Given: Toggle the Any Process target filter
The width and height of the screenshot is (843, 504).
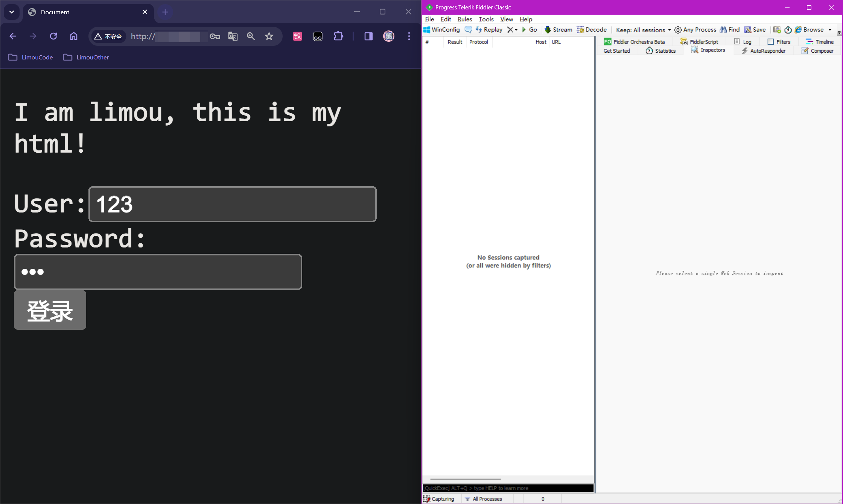Looking at the screenshot, I should [x=695, y=30].
